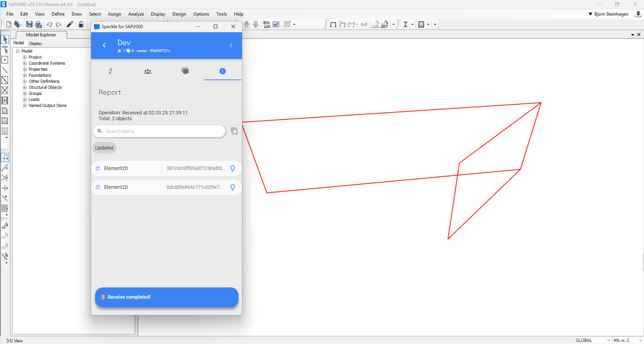The image size is (644, 344).
Task: Open the I-section frame dropdown arrow
Action: click(412, 24)
